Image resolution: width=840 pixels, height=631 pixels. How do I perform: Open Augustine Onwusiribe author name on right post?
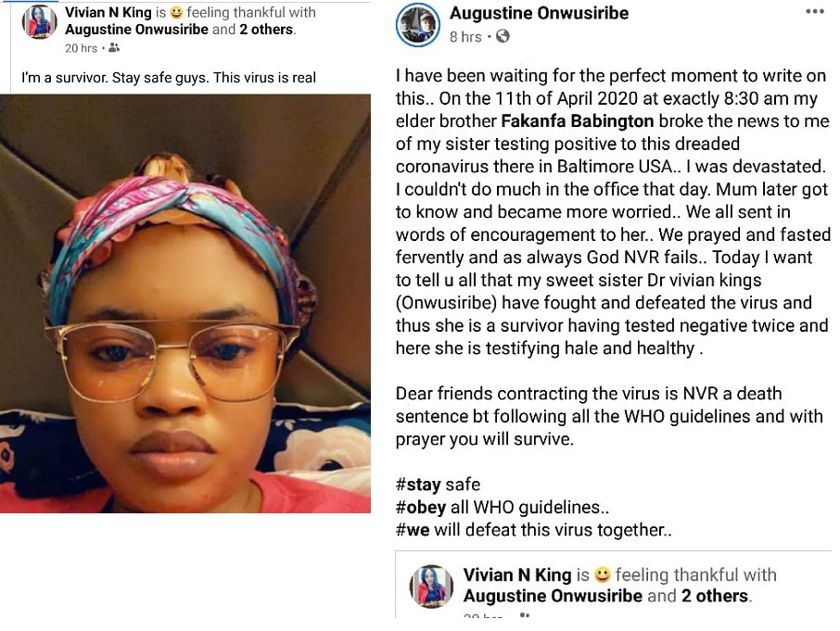tap(539, 13)
